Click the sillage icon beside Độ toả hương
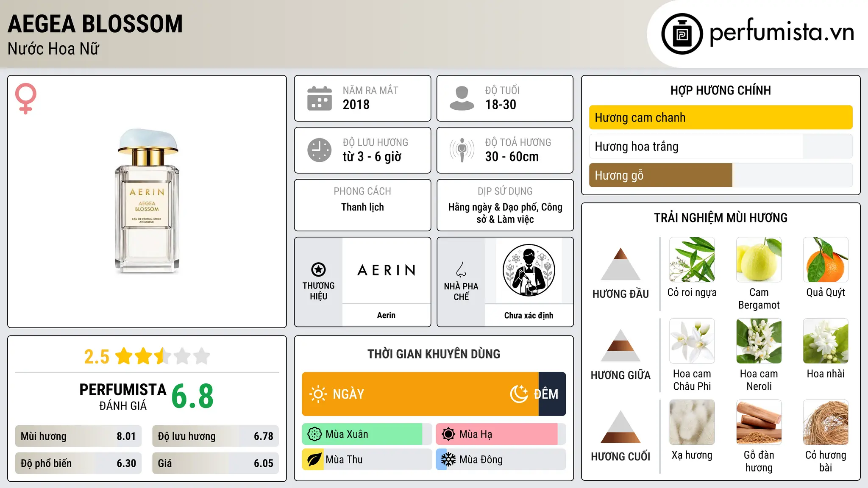Screen dimensions: 868x488 [462, 150]
